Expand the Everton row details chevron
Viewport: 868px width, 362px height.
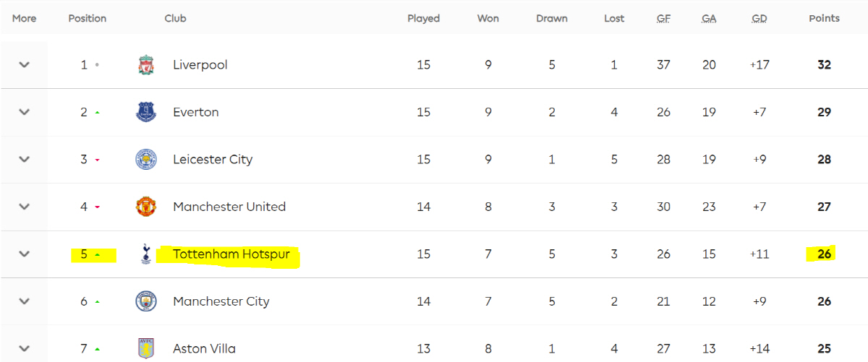pos(24,112)
